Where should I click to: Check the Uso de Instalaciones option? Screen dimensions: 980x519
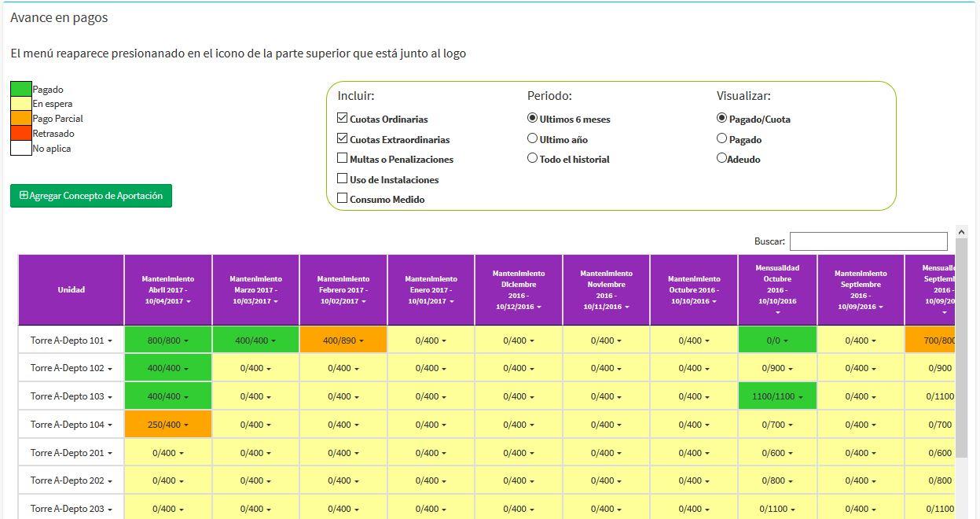(343, 179)
